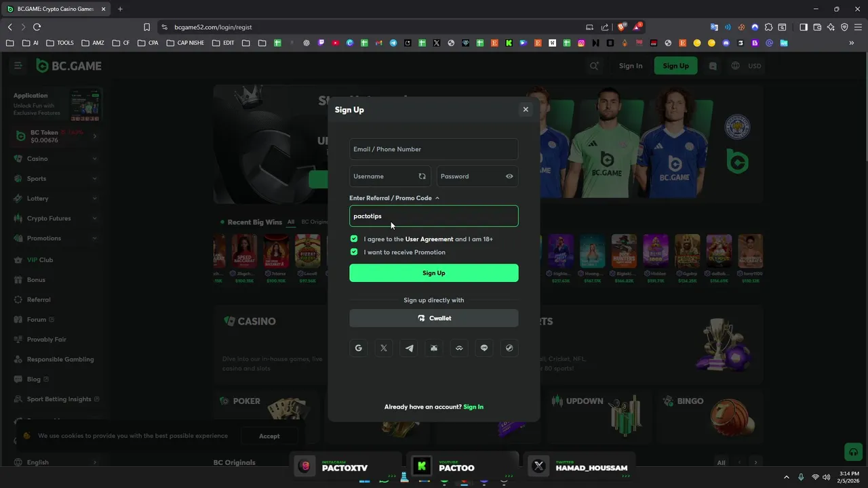Bookmark this page icon in address bar
Image resolution: width=868 pixels, height=488 pixels.
[x=146, y=27]
